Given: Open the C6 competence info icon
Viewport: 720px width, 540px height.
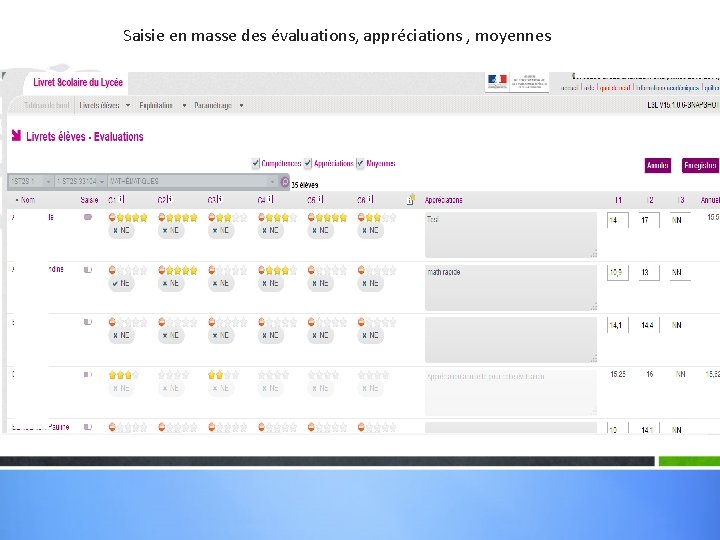Looking at the screenshot, I should 371,199.
